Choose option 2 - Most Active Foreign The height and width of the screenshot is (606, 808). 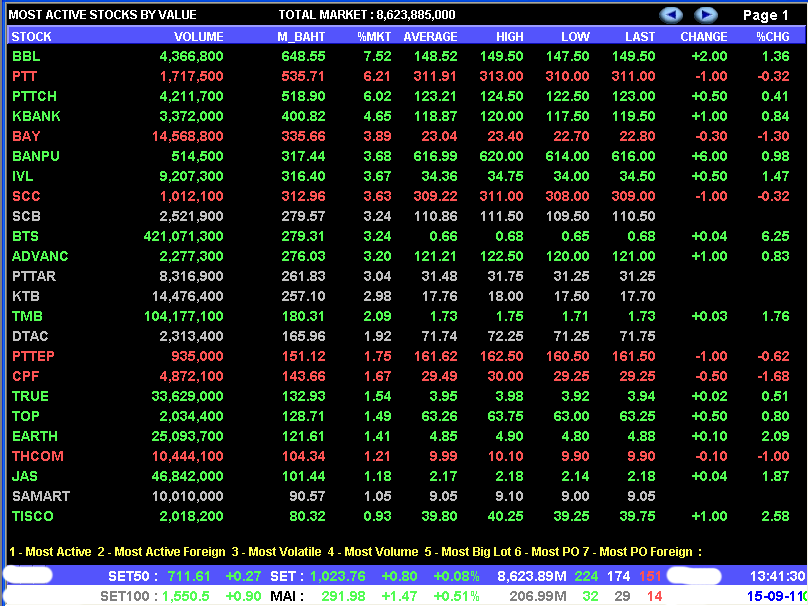pyautogui.click(x=162, y=552)
